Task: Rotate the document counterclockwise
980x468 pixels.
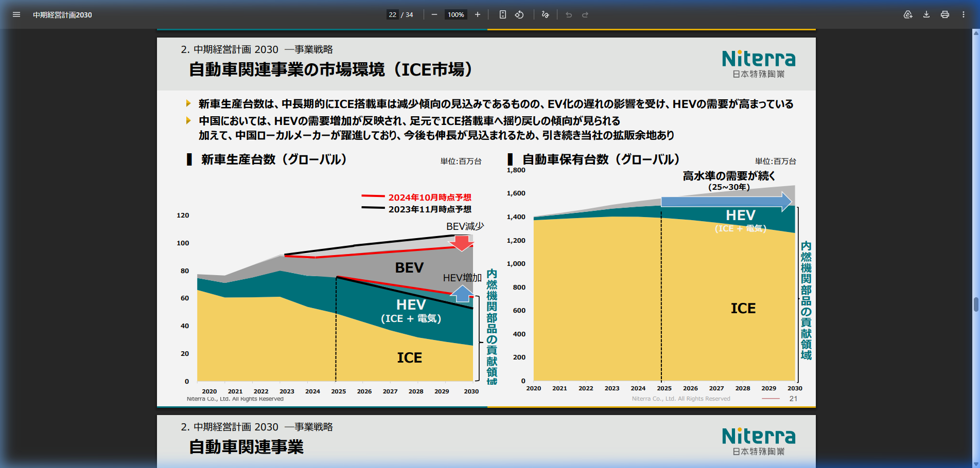Action: pos(519,14)
